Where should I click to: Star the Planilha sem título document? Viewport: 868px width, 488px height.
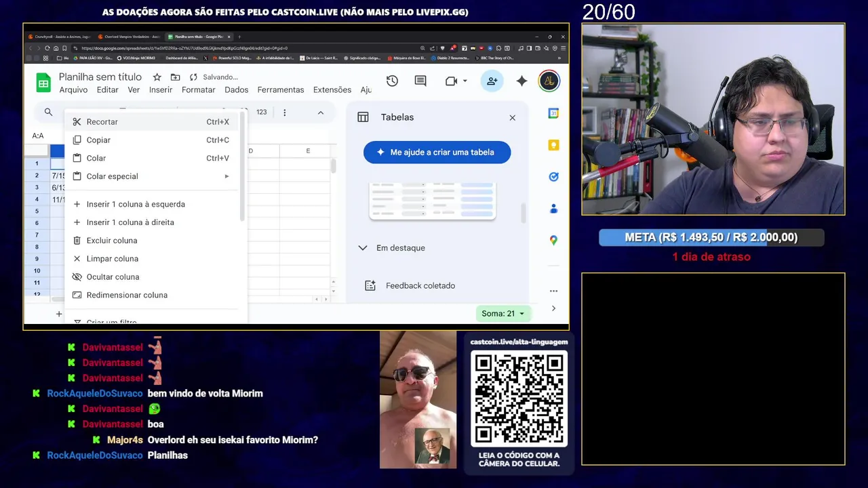point(157,77)
